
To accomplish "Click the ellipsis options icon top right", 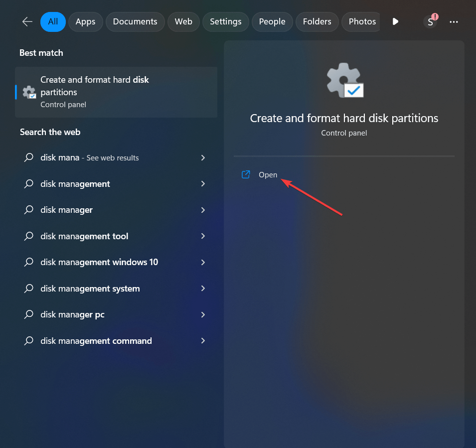I will pos(454,21).
